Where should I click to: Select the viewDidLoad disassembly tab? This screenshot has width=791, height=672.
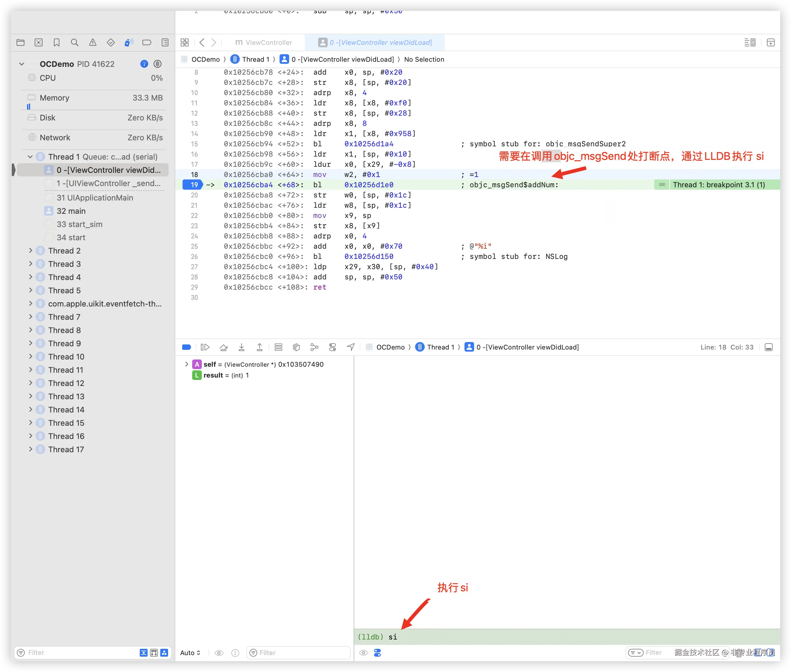click(375, 42)
